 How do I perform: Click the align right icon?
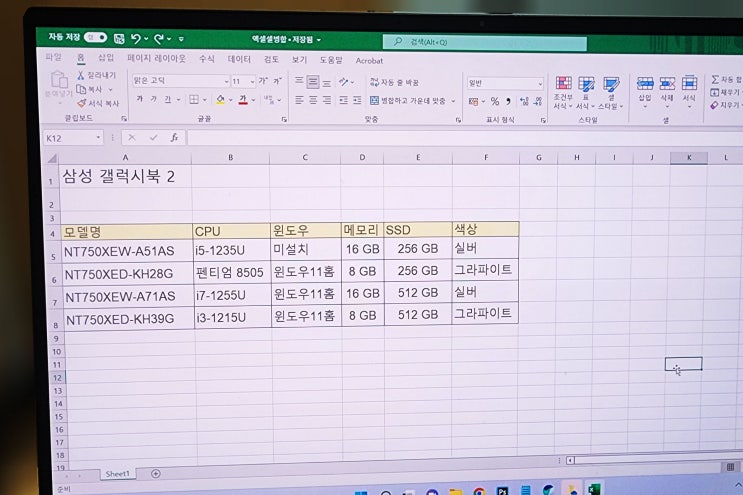(x=327, y=100)
